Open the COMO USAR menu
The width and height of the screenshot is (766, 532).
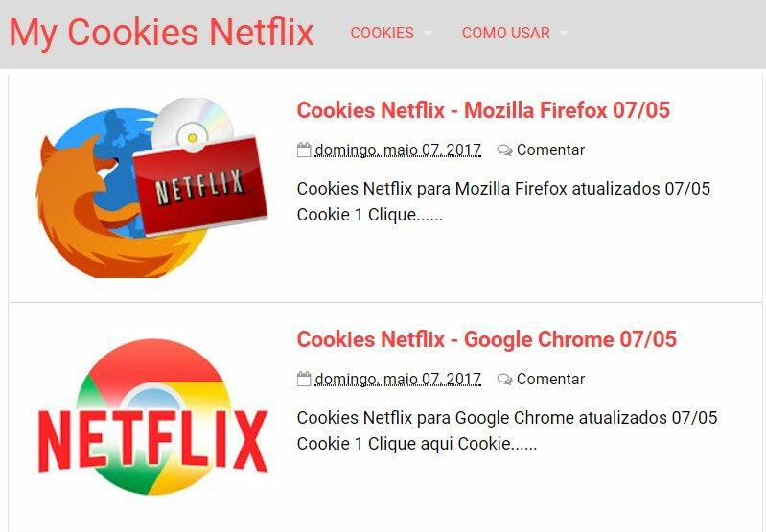click(505, 33)
